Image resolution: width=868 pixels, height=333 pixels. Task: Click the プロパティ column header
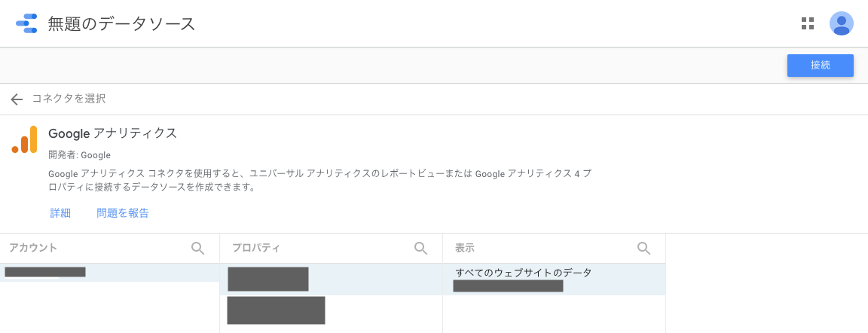[256, 248]
